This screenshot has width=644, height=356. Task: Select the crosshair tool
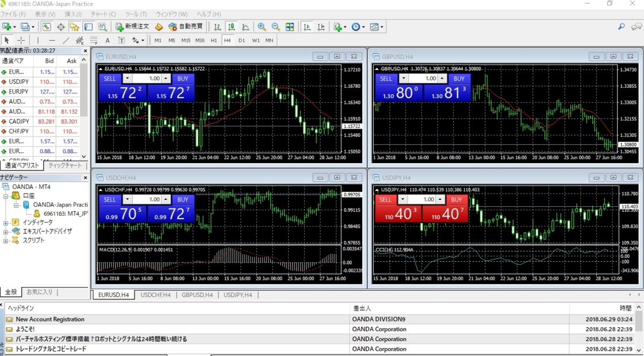pyautogui.click(x=21, y=40)
